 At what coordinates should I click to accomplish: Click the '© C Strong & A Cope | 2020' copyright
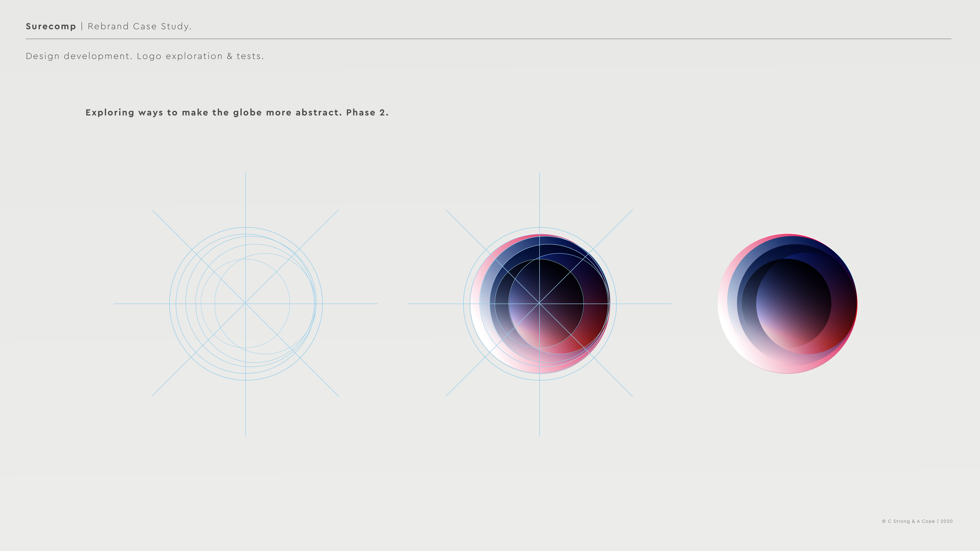point(917,521)
